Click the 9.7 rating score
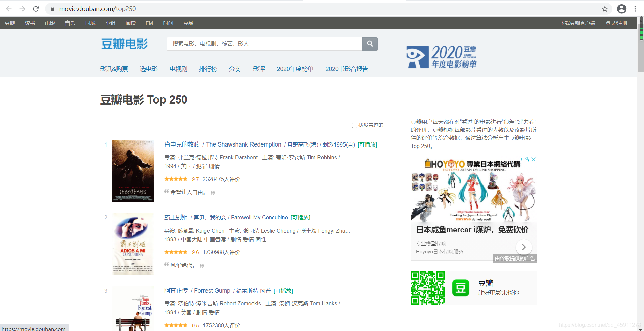This screenshot has height=331, width=644. tap(195, 179)
